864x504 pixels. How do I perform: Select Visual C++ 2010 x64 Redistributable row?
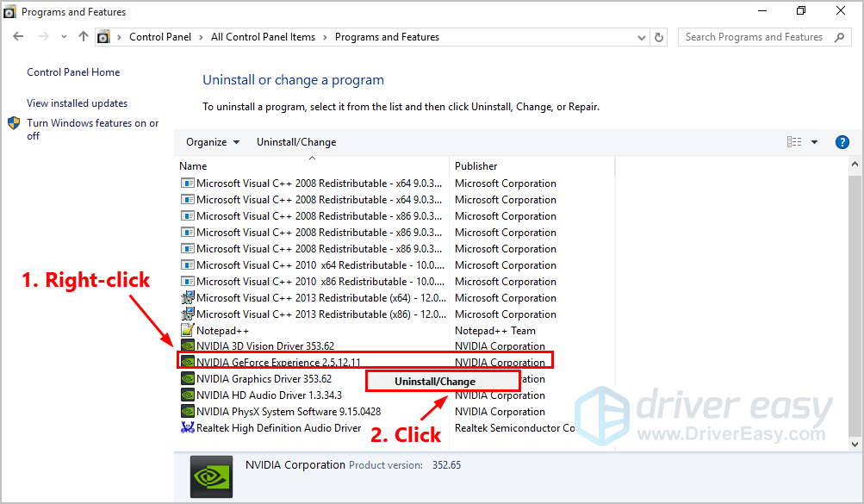click(x=368, y=265)
